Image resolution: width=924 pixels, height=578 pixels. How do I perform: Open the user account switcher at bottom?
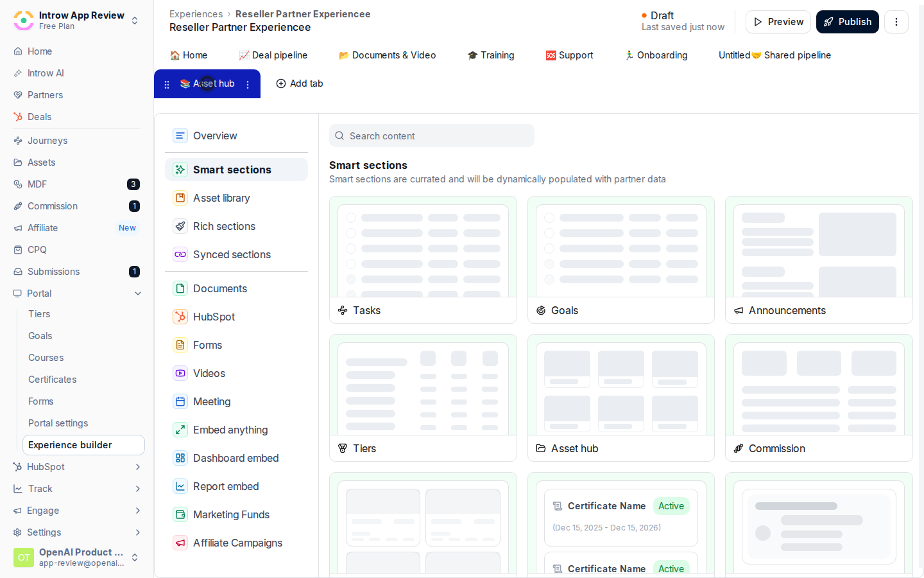[135, 557]
